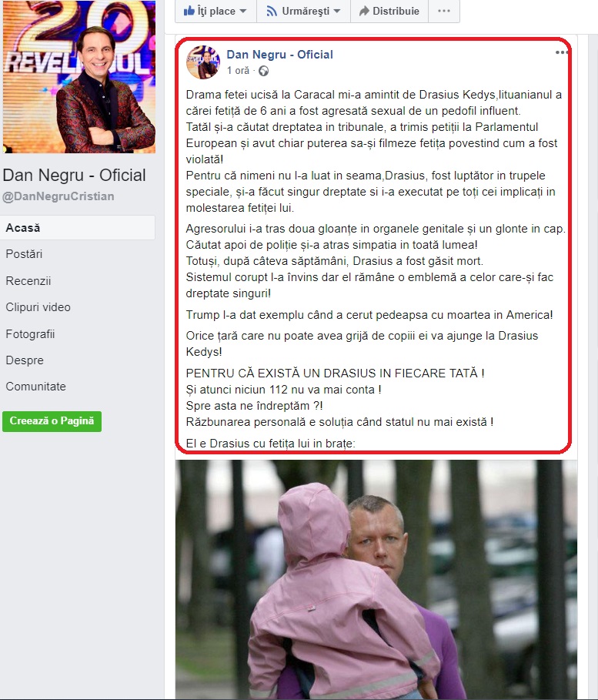Click the '1 oră' post timestamp
598x700 pixels.
tap(238, 71)
